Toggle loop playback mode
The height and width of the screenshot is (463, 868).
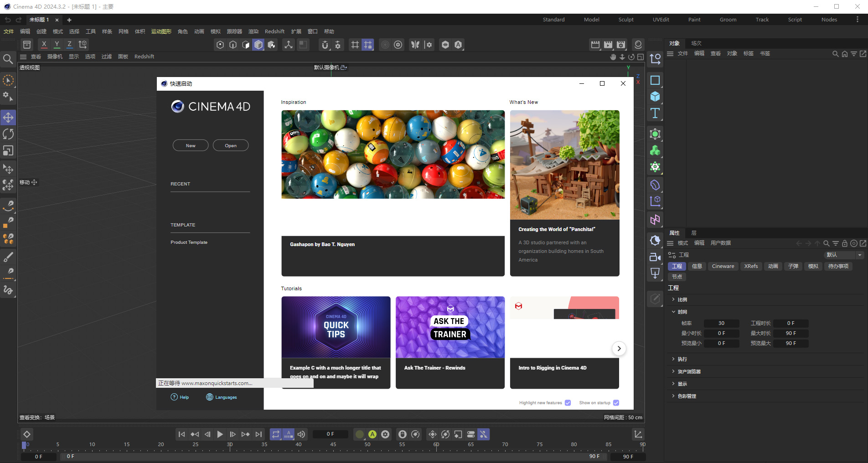(x=275, y=434)
